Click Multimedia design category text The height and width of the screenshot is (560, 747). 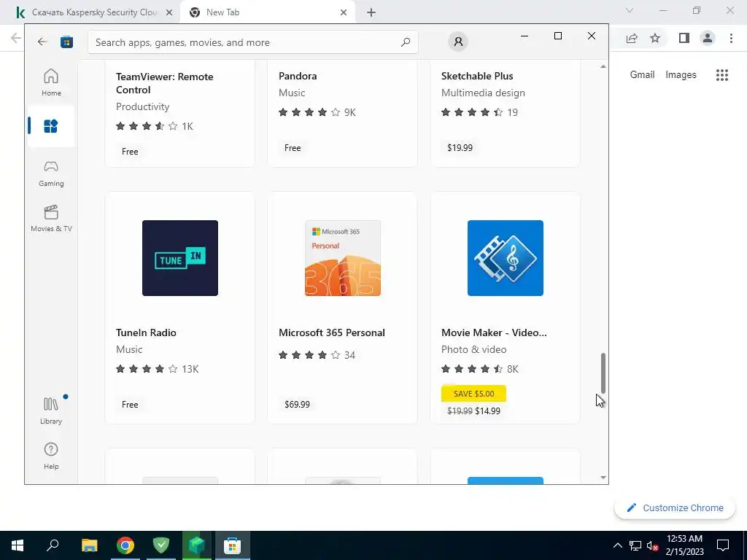483,93
